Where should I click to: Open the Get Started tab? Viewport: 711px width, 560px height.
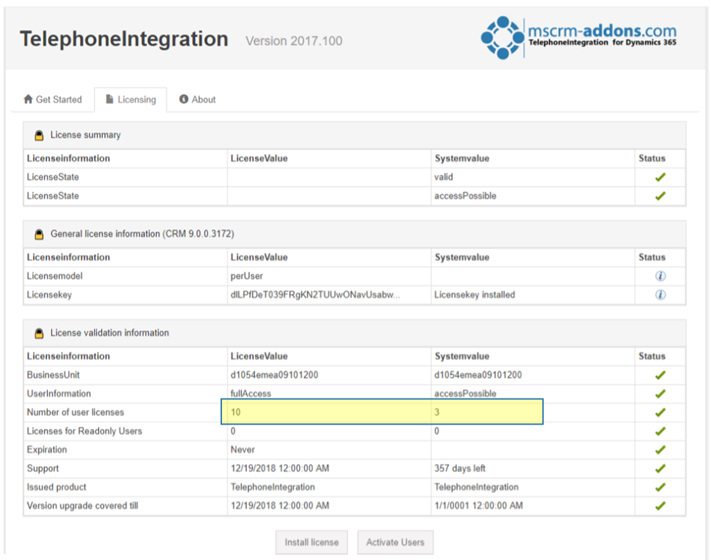53,99
